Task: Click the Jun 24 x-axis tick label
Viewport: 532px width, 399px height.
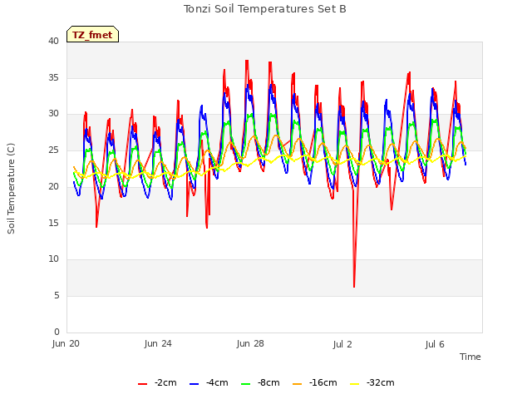Action: [x=158, y=343]
